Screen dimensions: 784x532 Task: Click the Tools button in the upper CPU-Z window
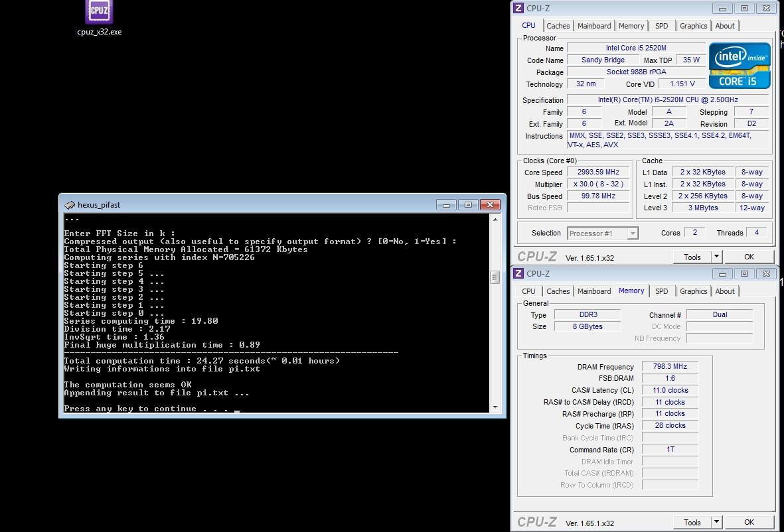point(692,257)
